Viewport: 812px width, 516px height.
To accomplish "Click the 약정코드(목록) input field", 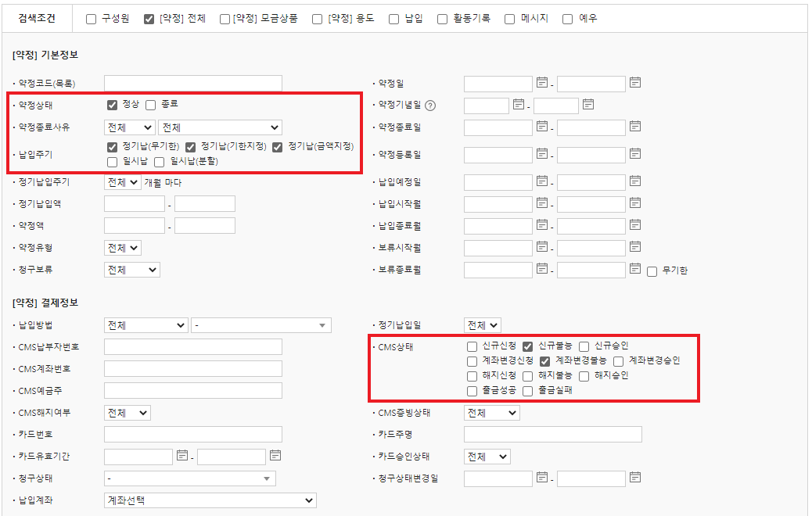I will point(192,83).
